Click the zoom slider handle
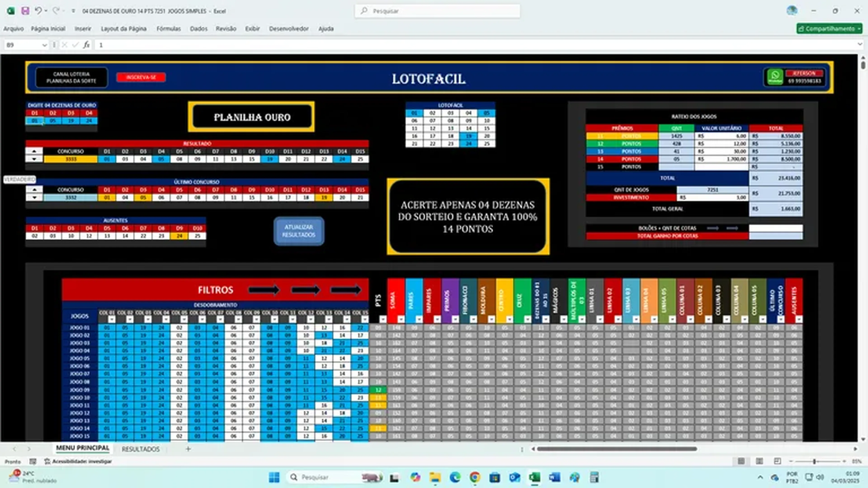This screenshot has height=488, width=868. pyautogui.click(x=814, y=461)
